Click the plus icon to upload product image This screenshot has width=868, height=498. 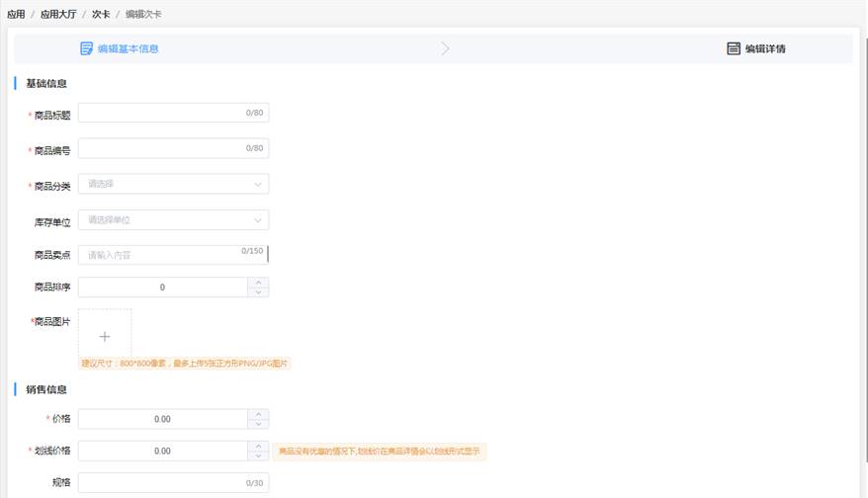[105, 336]
